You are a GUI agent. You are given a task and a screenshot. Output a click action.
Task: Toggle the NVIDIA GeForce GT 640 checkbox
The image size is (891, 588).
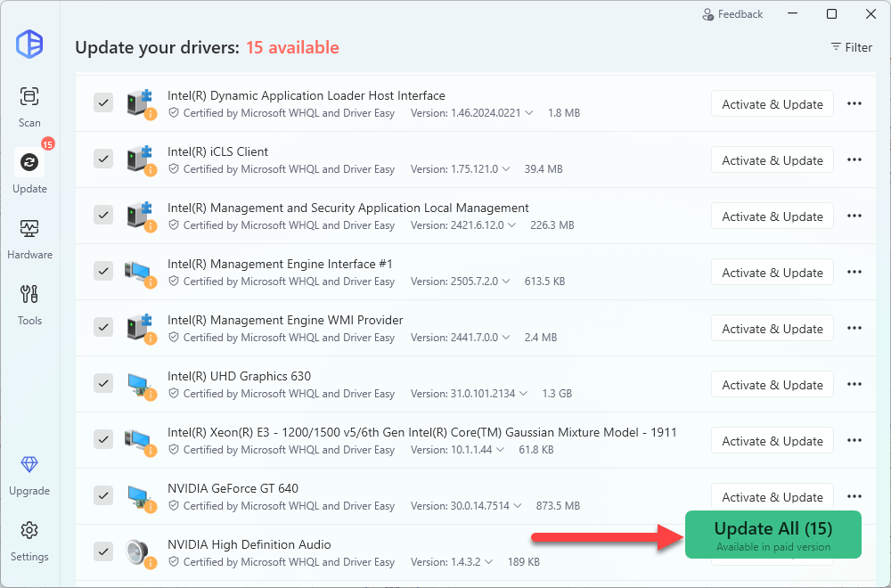point(103,496)
